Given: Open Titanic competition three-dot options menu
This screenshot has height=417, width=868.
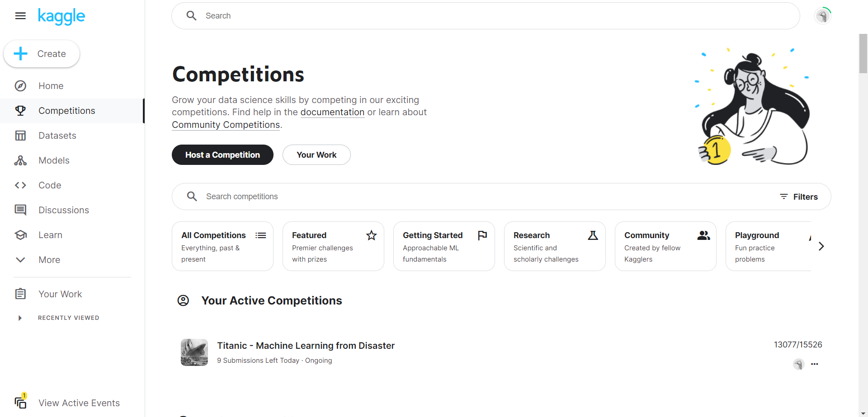Looking at the screenshot, I should pos(815,364).
